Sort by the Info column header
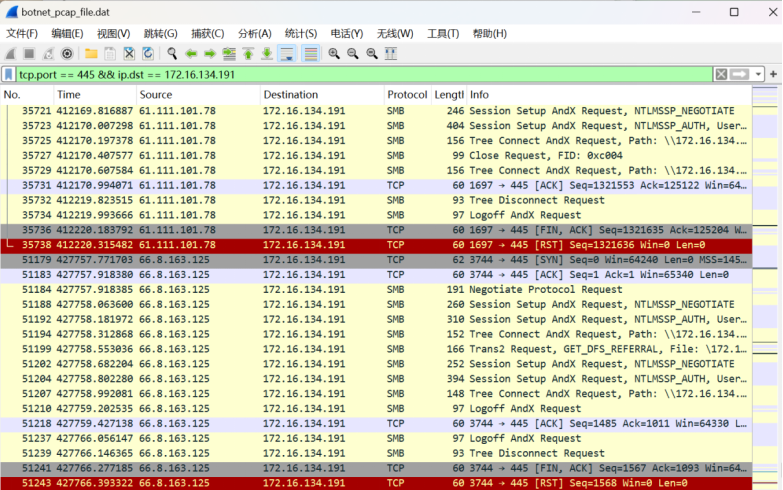 (x=609, y=95)
